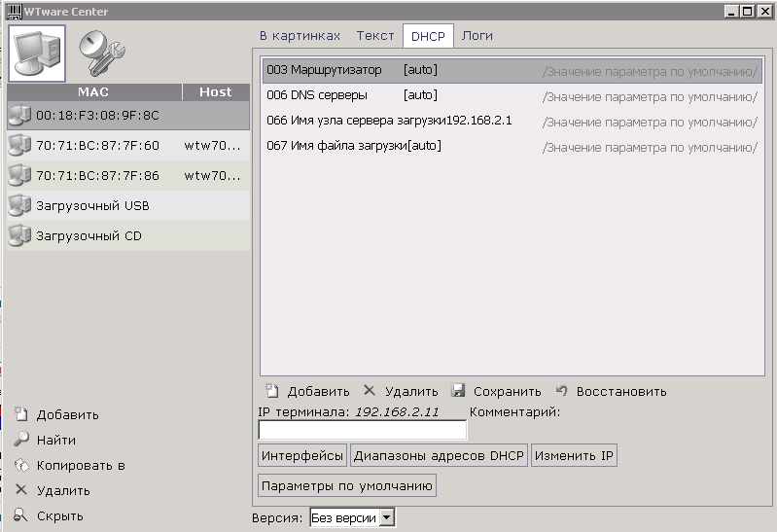Open the Версия dropdown
This screenshot has height=532, width=777.
386,518
